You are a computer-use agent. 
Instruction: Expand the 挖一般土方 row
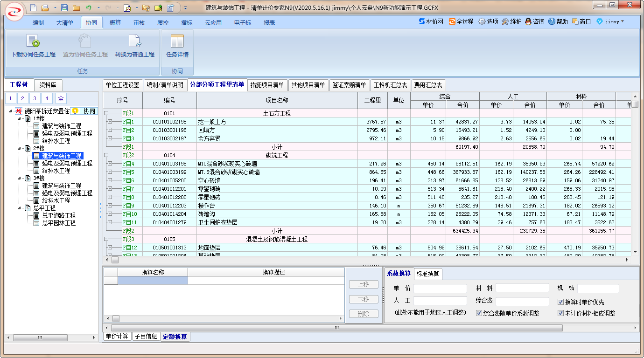110,122
